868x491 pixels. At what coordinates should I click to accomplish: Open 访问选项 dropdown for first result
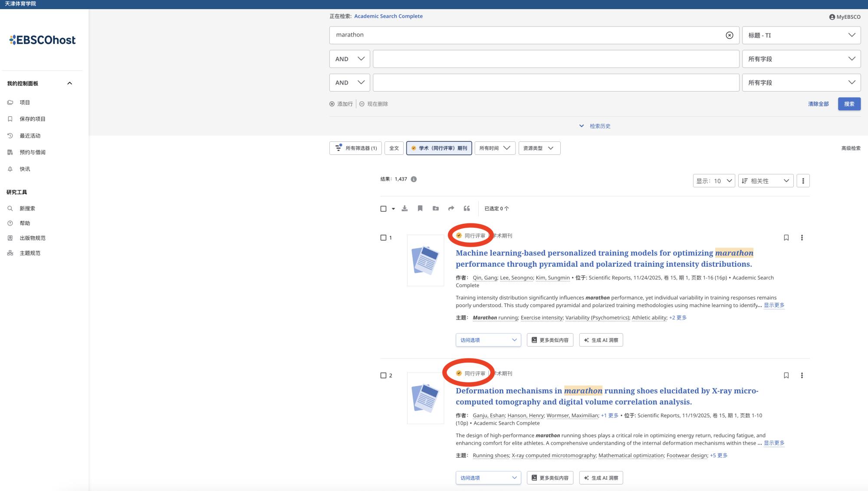[488, 340]
